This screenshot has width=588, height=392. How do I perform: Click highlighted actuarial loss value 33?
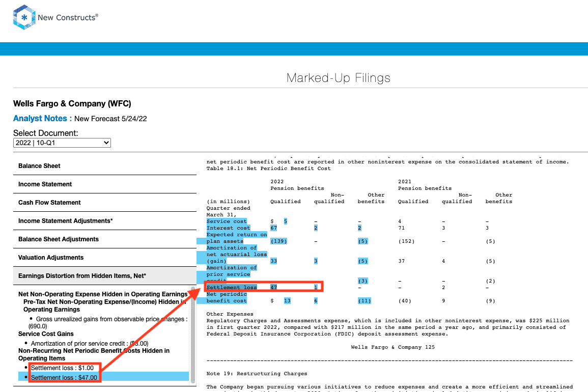[274, 261]
